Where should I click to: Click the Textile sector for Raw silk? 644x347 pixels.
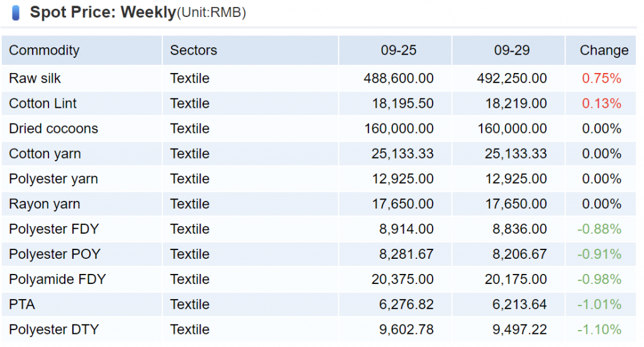click(x=189, y=79)
